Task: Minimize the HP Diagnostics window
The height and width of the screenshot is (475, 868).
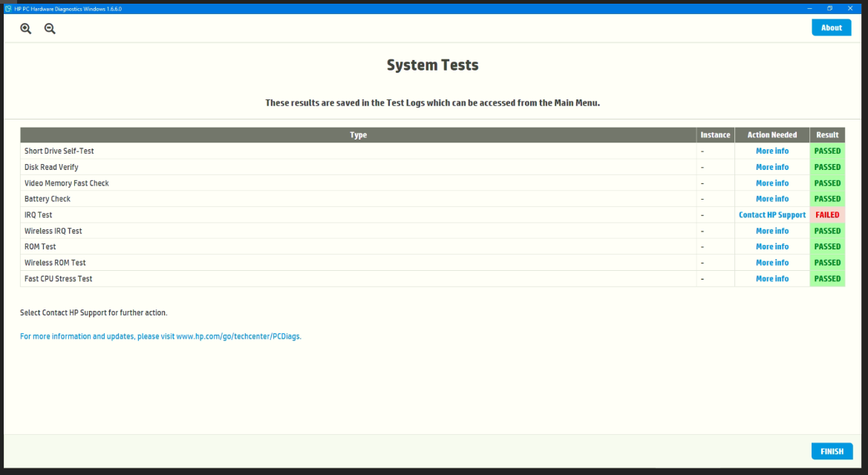Action: pos(809,8)
